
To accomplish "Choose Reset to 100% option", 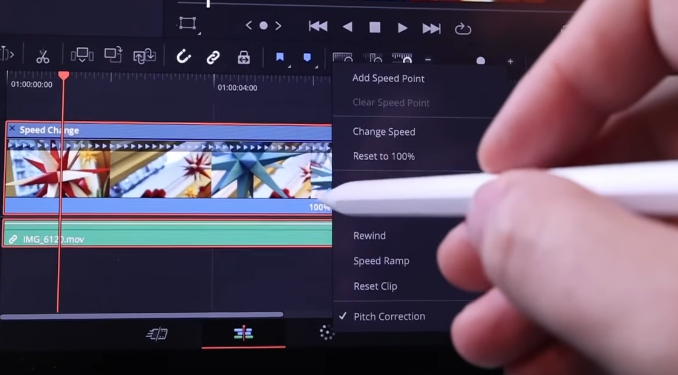I will click(384, 156).
